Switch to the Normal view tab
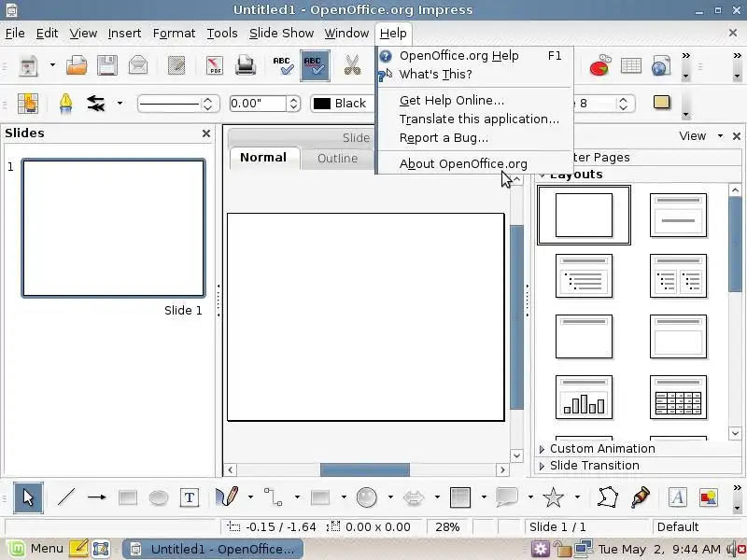This screenshot has width=747, height=560. (x=263, y=158)
